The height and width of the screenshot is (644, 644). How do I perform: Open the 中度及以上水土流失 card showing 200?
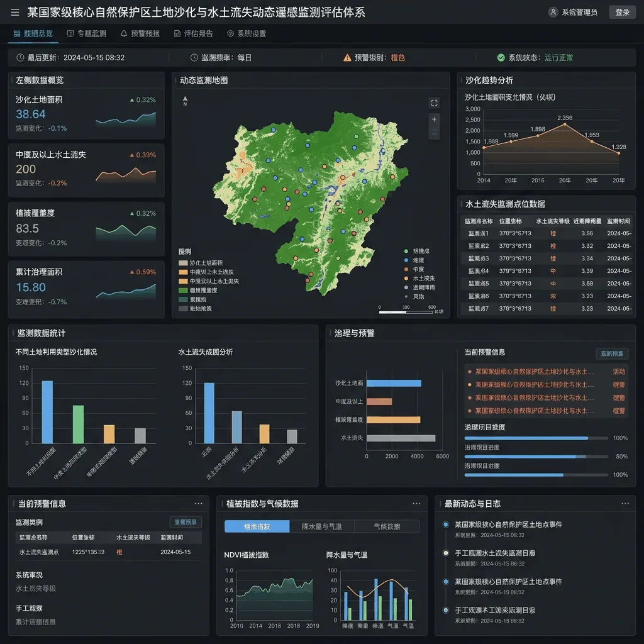pos(86,170)
